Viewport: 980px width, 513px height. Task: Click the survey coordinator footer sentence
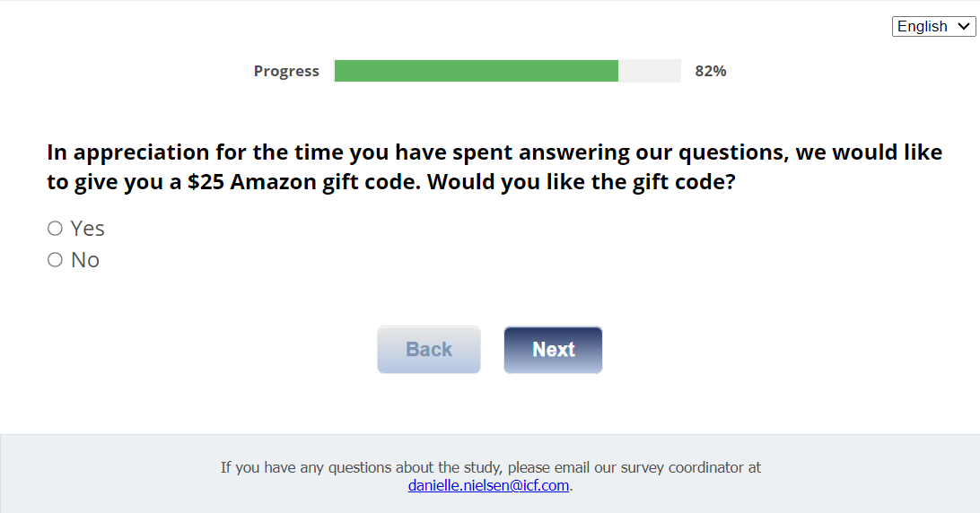pyautogui.click(x=490, y=467)
